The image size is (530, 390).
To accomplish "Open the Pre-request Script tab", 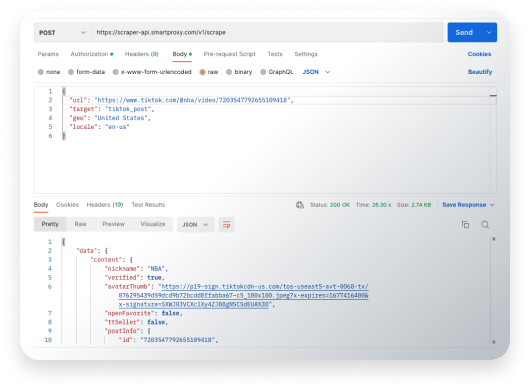I will coord(230,54).
